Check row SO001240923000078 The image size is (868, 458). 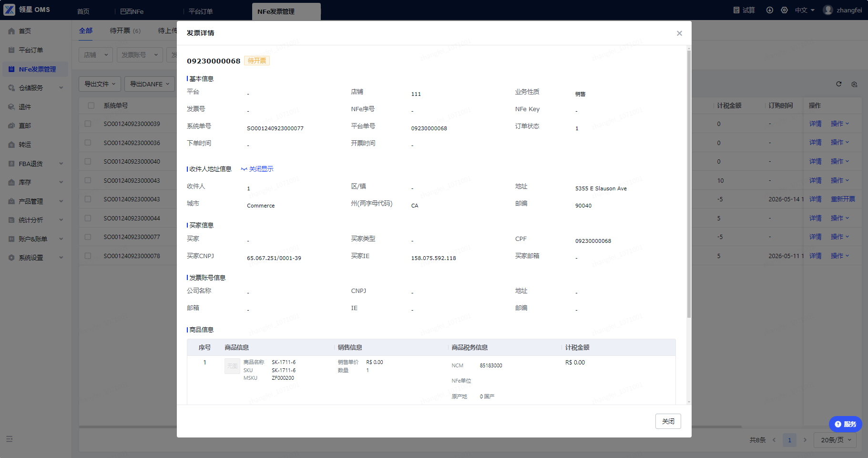[x=88, y=256]
